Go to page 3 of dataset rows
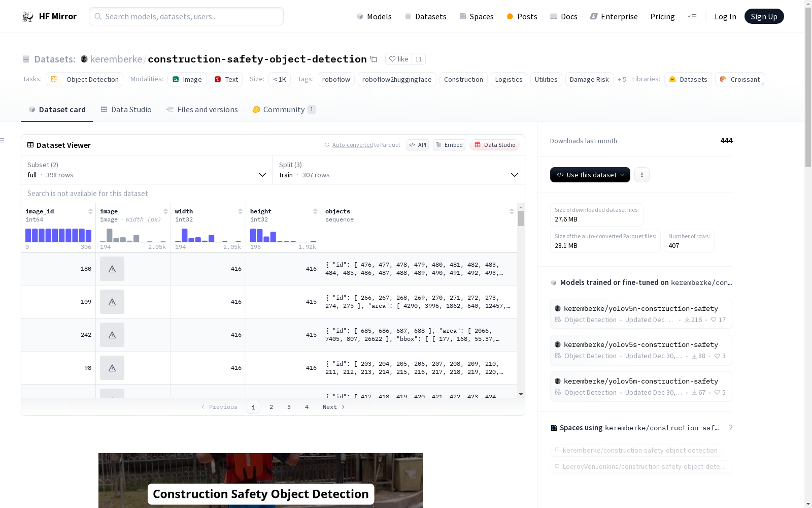Screen dimensions: 812x508 [x=289, y=407]
